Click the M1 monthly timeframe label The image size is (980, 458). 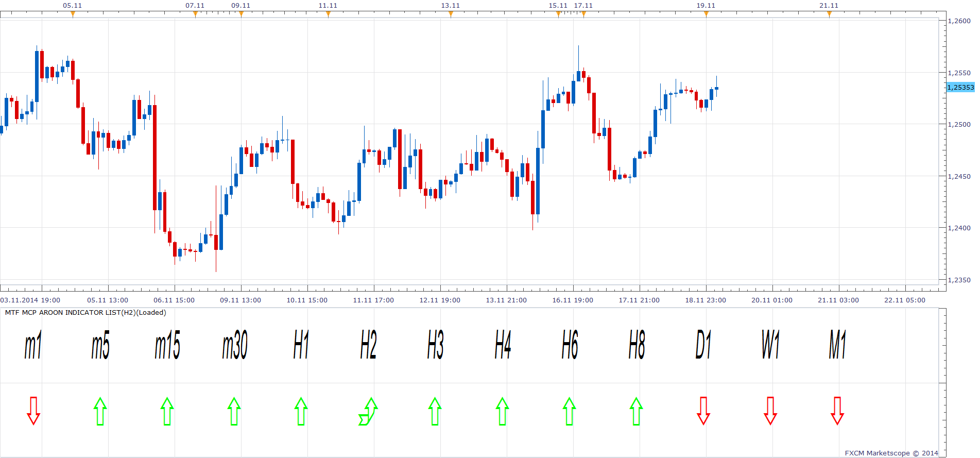pyautogui.click(x=837, y=345)
